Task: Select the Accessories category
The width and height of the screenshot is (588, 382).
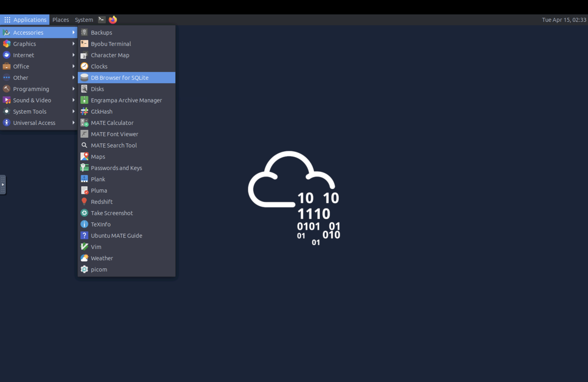Action: coord(39,32)
